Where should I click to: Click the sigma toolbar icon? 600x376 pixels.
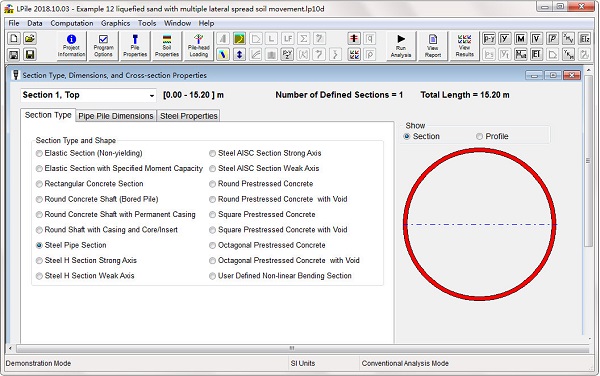(x=303, y=39)
